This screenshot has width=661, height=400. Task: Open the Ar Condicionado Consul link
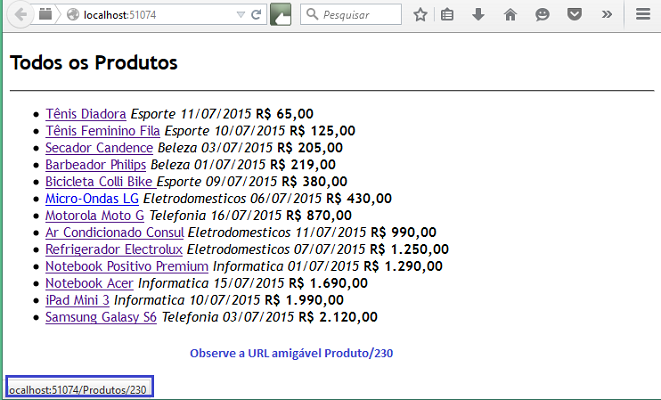pyautogui.click(x=115, y=232)
